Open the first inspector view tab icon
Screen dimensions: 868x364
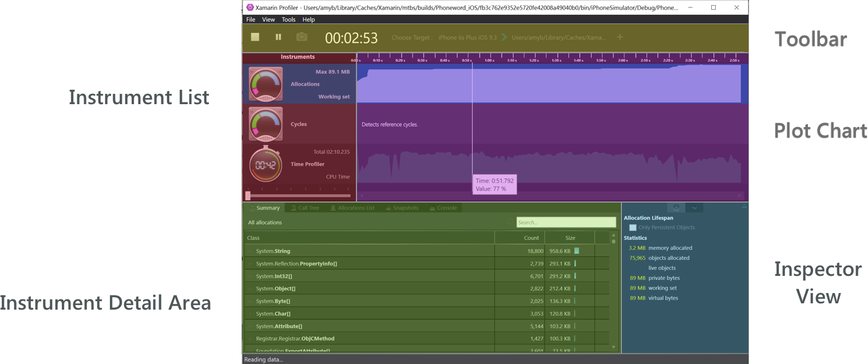coord(676,208)
